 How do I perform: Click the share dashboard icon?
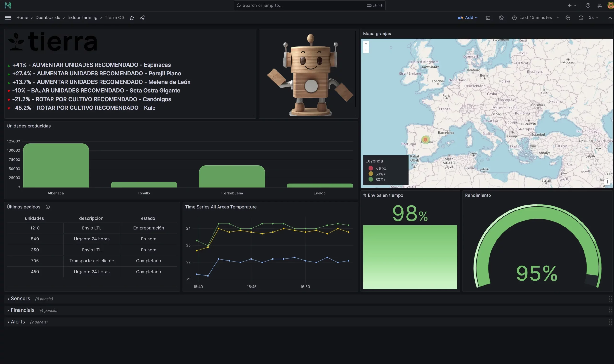[142, 18]
